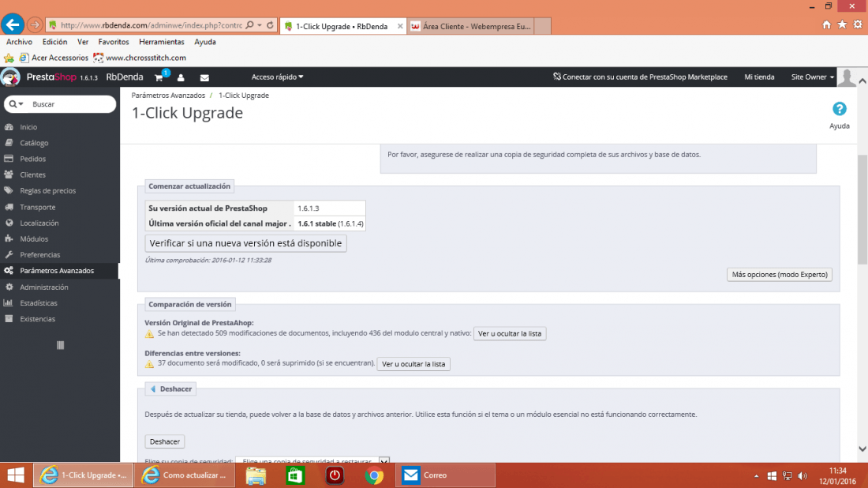Connect to PrestaShop Marketplace account link
Image resolution: width=868 pixels, height=488 pixels.
point(640,77)
